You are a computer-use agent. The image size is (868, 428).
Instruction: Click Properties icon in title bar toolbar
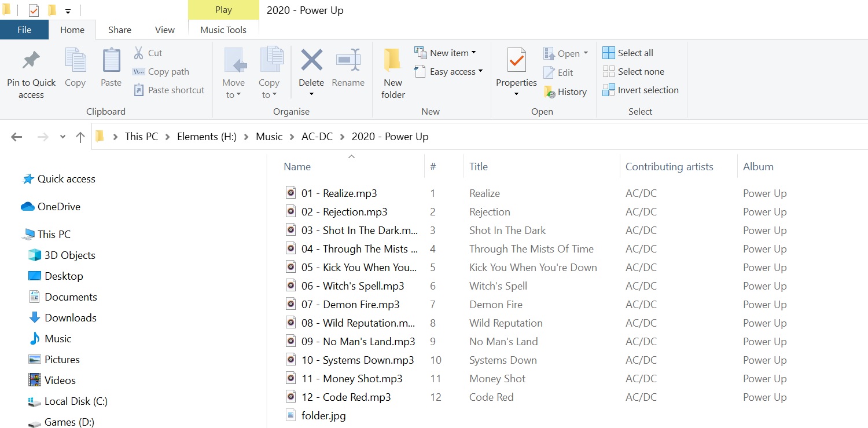tap(34, 10)
